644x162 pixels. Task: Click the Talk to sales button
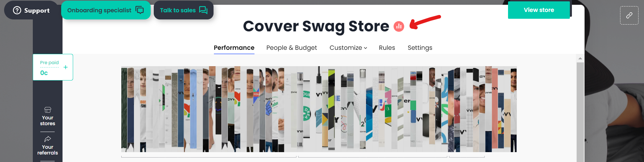pyautogui.click(x=183, y=10)
